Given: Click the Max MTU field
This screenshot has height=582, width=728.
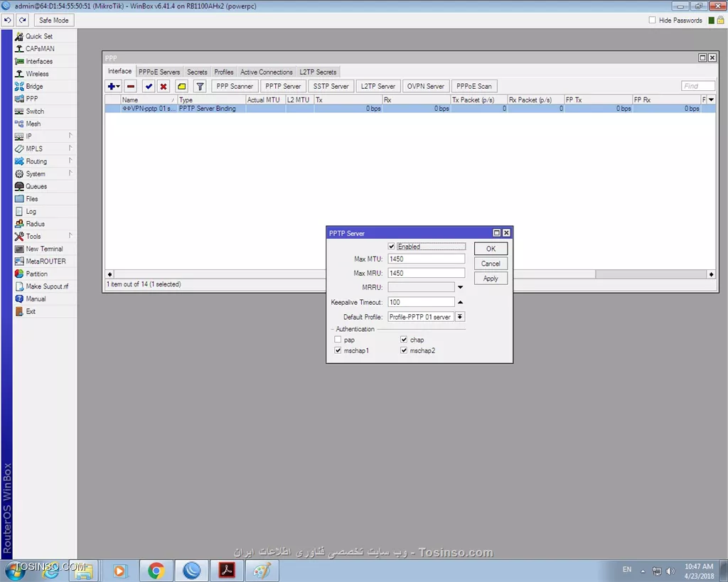Looking at the screenshot, I should (x=427, y=259).
